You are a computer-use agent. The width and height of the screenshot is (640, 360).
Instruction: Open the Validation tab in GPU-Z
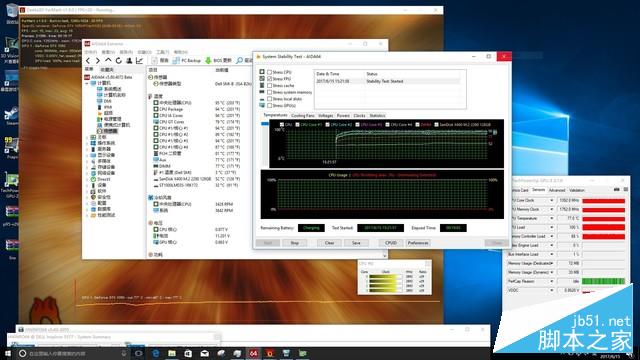tap(577, 190)
